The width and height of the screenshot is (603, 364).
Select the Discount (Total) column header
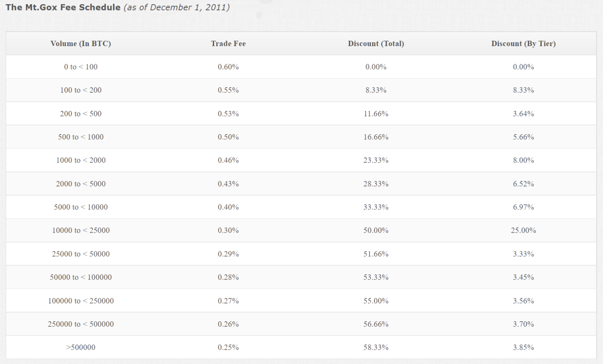point(376,44)
